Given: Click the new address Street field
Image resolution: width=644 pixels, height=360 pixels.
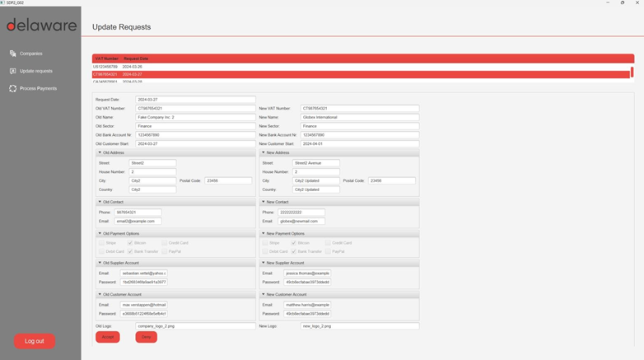Looking at the screenshot, I should tap(316, 163).
